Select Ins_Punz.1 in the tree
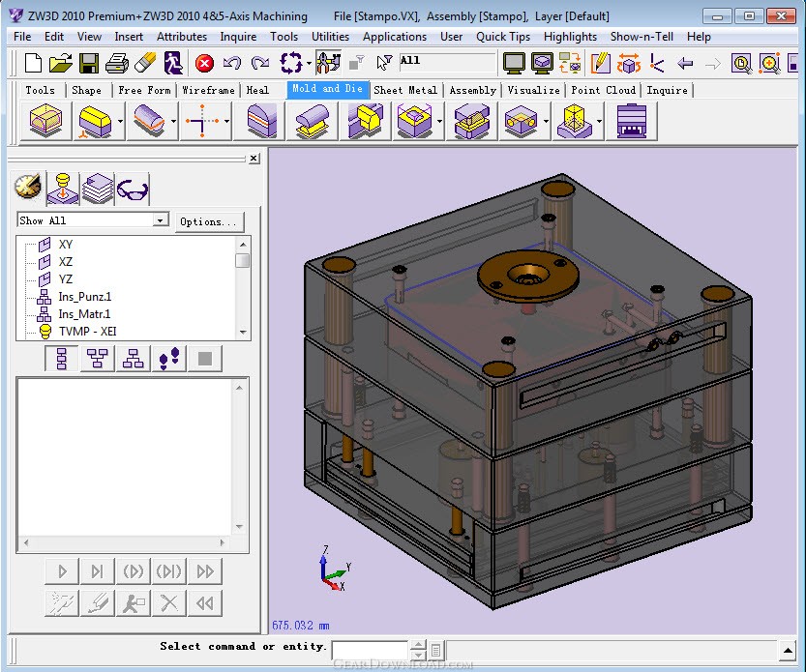806x672 pixels. pyautogui.click(x=85, y=297)
